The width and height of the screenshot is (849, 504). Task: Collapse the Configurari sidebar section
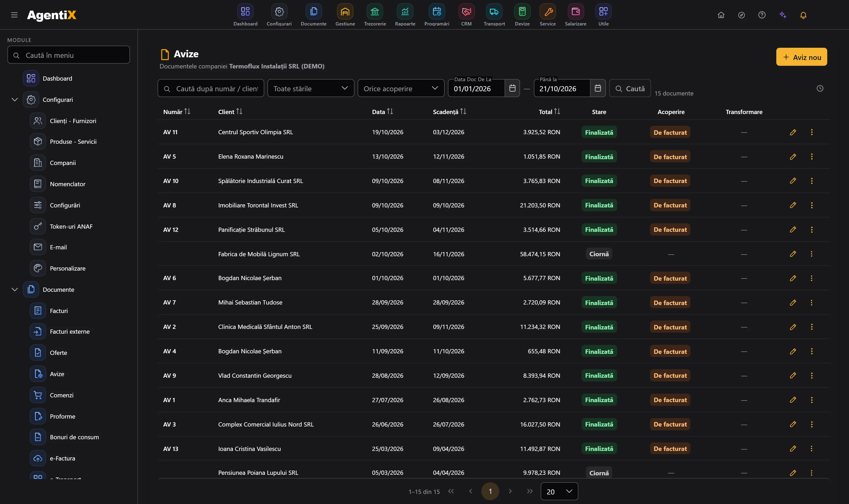tap(15, 99)
